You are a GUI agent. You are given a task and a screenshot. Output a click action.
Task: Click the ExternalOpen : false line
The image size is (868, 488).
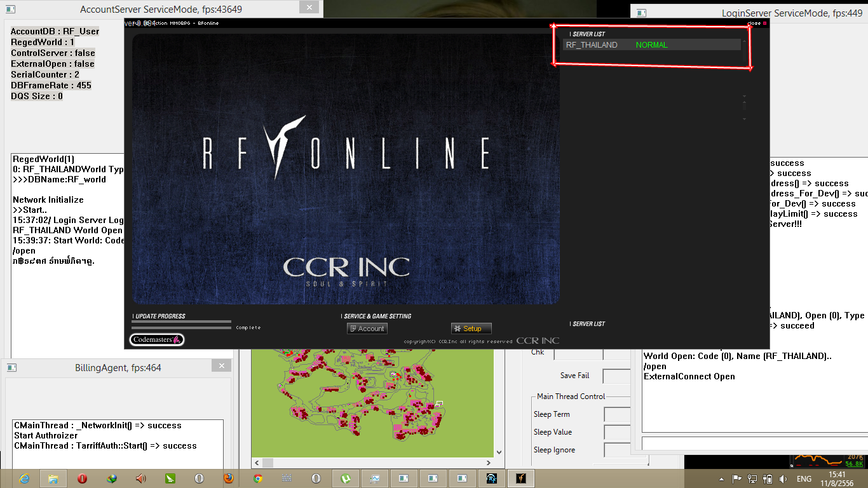[53, 64]
